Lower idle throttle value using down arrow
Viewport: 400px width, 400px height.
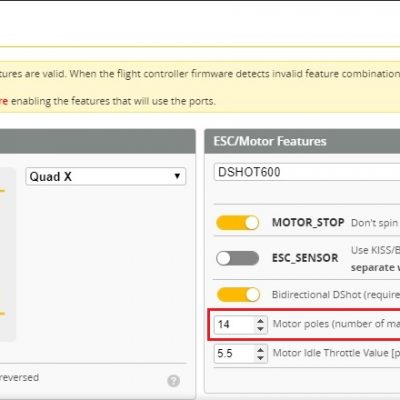260,358
